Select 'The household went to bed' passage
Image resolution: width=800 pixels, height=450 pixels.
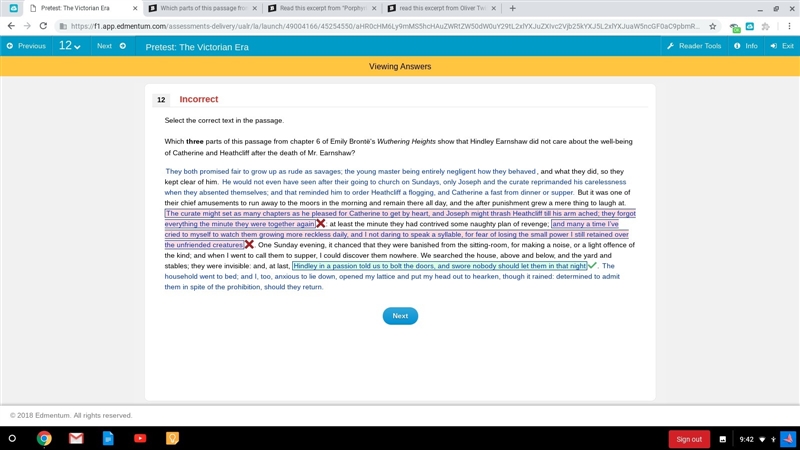(392, 277)
